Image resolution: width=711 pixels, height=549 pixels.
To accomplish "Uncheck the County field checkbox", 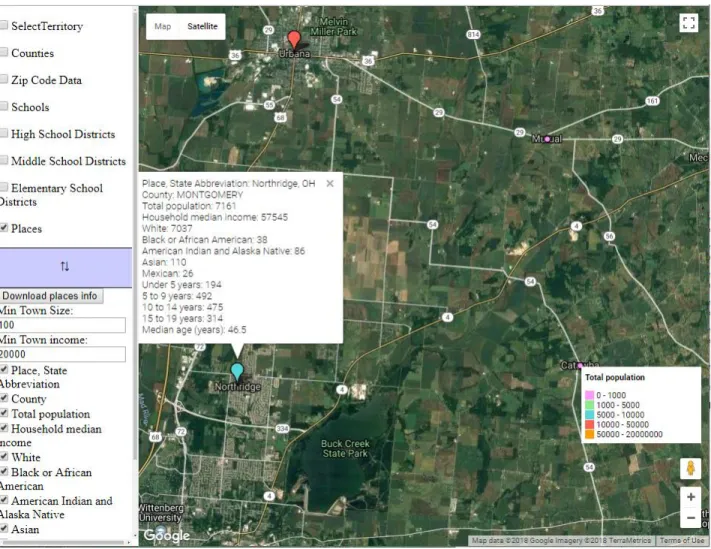I will pyautogui.click(x=4, y=398).
